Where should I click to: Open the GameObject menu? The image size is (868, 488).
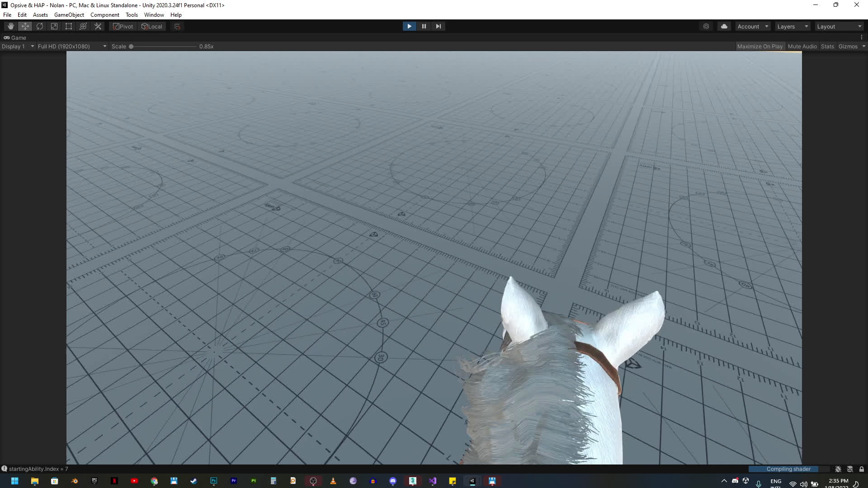69,14
